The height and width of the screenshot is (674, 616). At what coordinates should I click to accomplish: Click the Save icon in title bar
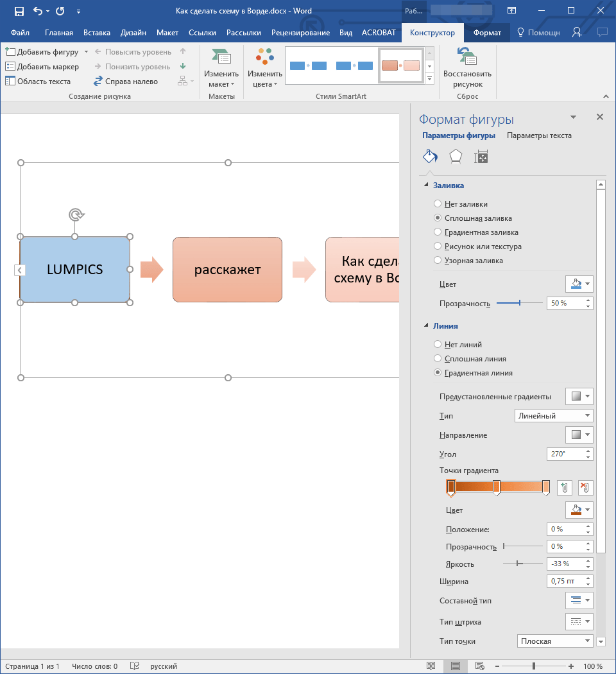(x=19, y=11)
